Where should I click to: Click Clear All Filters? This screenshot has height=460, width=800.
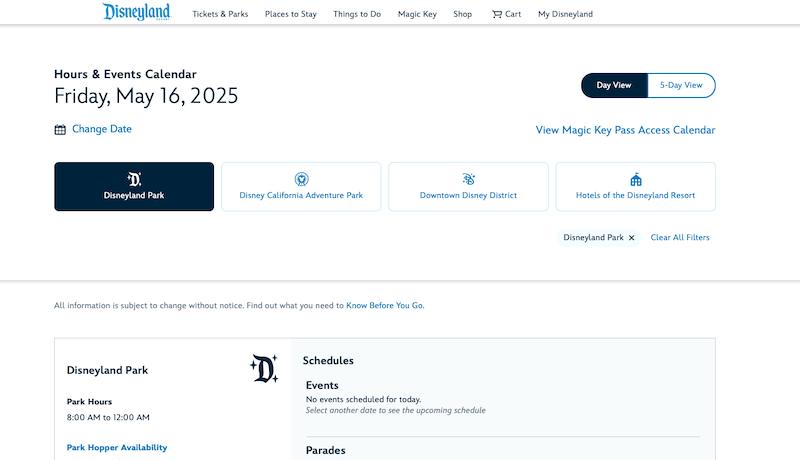(680, 238)
